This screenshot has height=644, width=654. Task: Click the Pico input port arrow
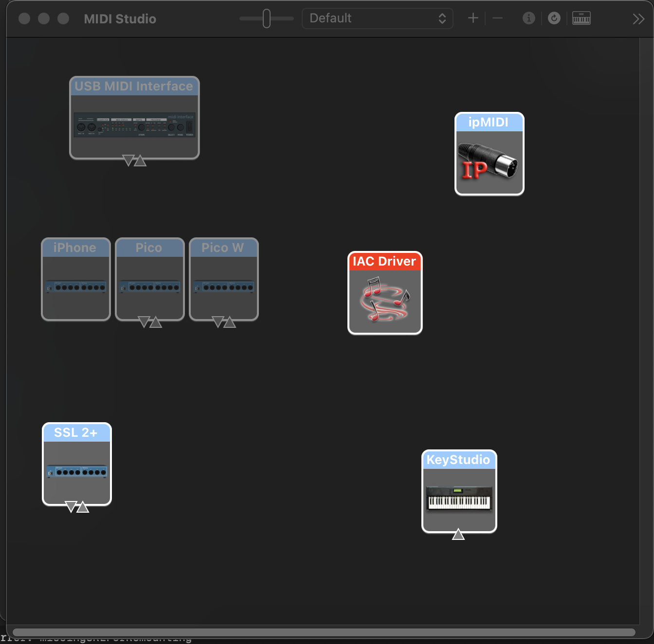coord(144,322)
